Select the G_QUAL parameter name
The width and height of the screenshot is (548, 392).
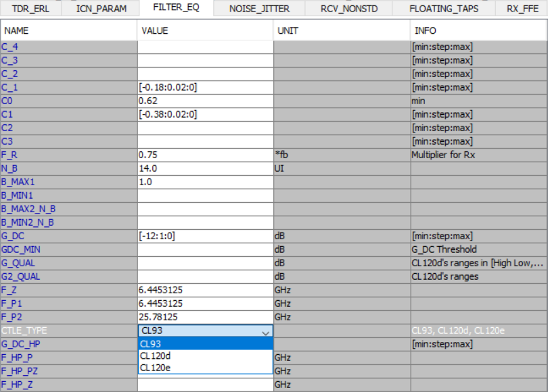pos(69,263)
